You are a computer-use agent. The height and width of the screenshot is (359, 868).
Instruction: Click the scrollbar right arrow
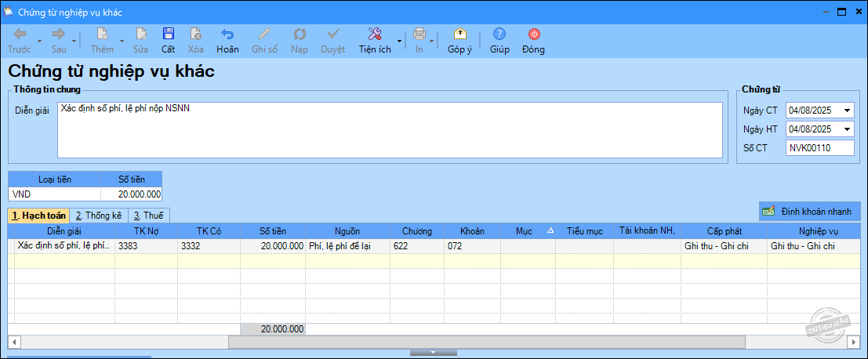852,343
